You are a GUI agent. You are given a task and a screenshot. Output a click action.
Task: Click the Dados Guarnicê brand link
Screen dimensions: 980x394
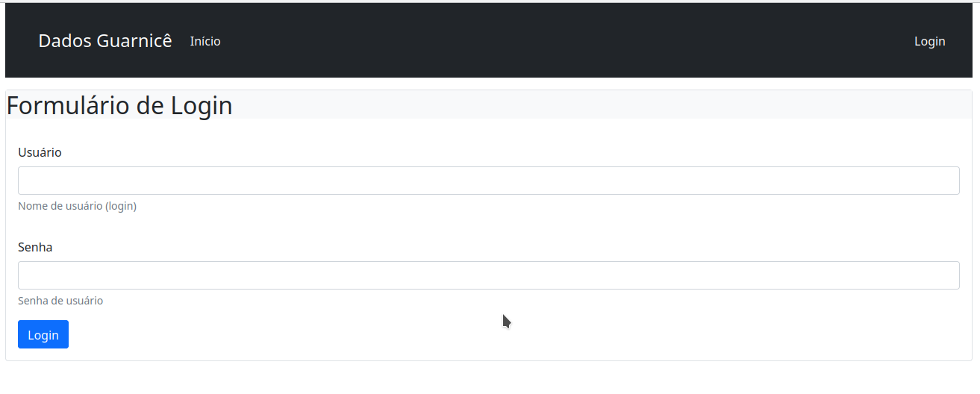click(104, 41)
